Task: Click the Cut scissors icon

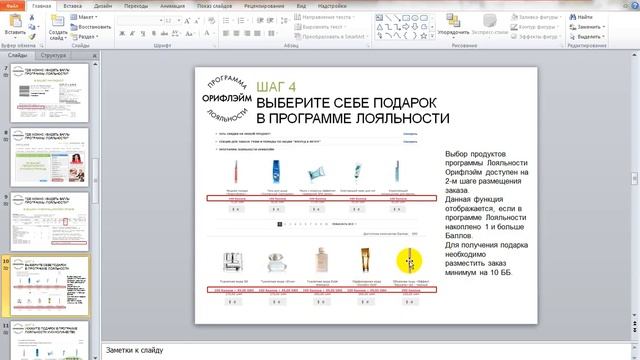Action: click(32, 18)
